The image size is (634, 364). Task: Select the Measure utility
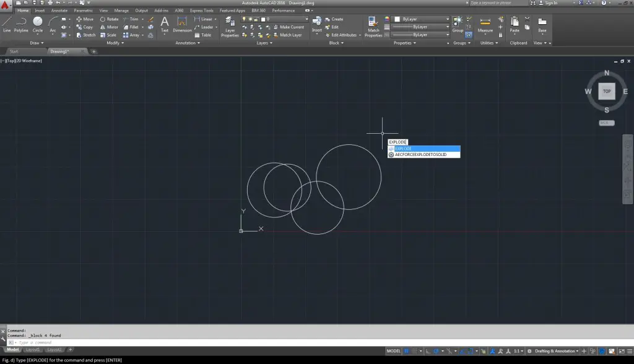click(485, 24)
